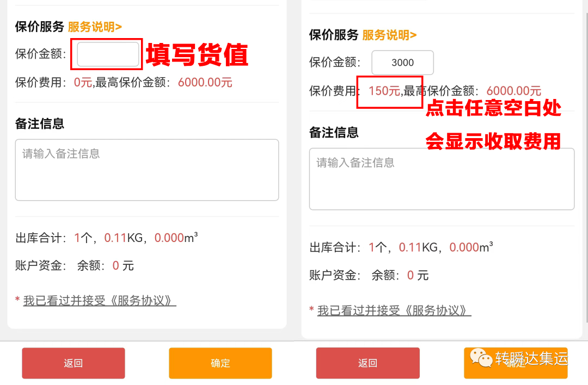Image resolution: width=588 pixels, height=385 pixels.
Task: Click the left 备注信息 text area
Action: [x=147, y=170]
